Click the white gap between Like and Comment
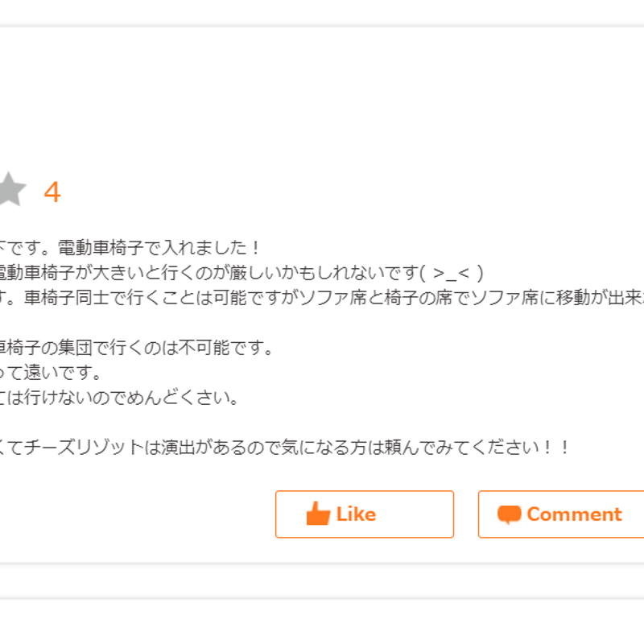 pyautogui.click(x=466, y=514)
